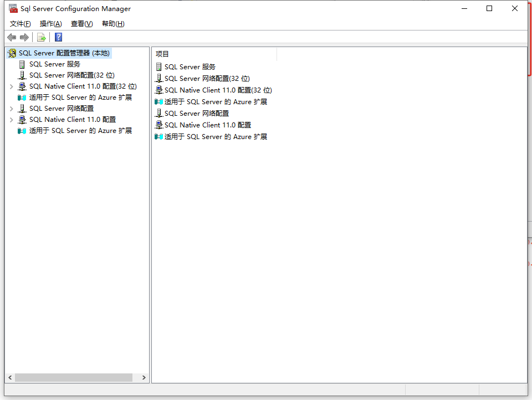This screenshot has height=400, width=532.
Task: Close the Sql Server Configuration Manager window
Action: pos(515,8)
